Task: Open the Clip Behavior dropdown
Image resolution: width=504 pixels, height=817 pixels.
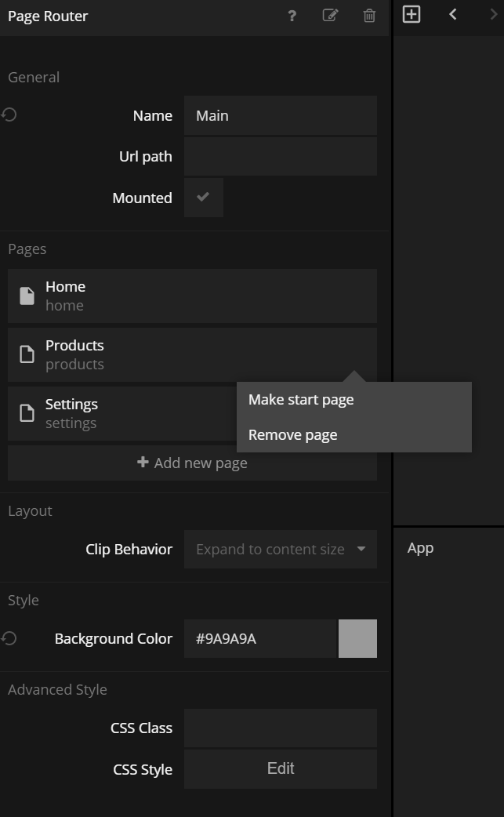Action: (281, 549)
